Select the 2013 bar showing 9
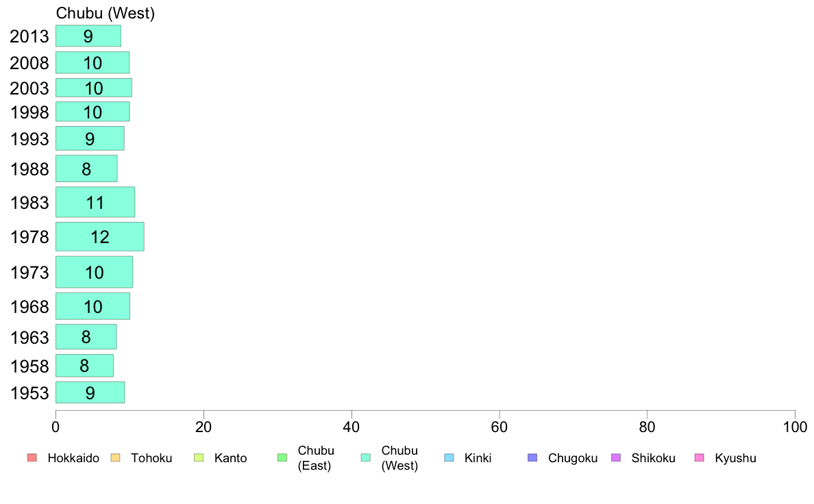Image resolution: width=814 pixels, height=504 pixels. pos(88,36)
